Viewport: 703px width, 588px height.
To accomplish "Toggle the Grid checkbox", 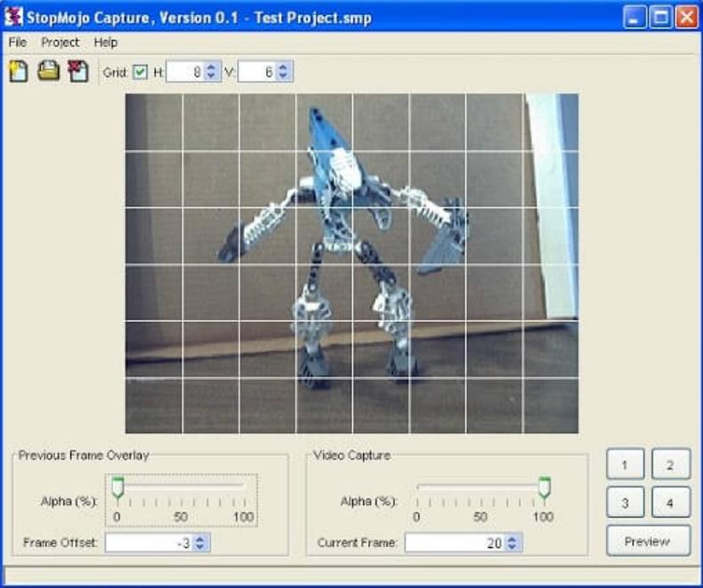I will click(140, 72).
